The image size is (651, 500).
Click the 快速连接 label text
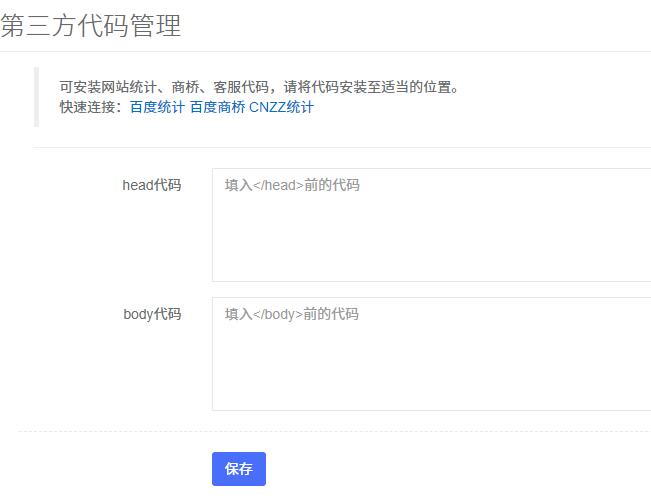click(92, 107)
